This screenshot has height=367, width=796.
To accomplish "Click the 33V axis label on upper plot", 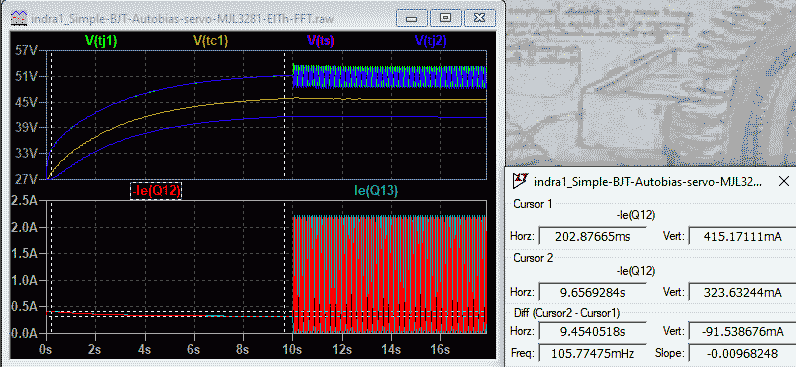I will tap(26, 153).
